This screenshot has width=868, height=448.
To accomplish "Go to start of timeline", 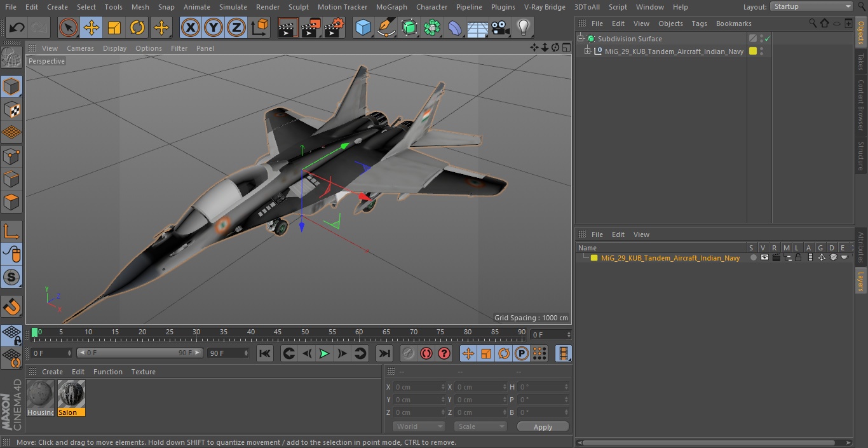I will coord(265,353).
